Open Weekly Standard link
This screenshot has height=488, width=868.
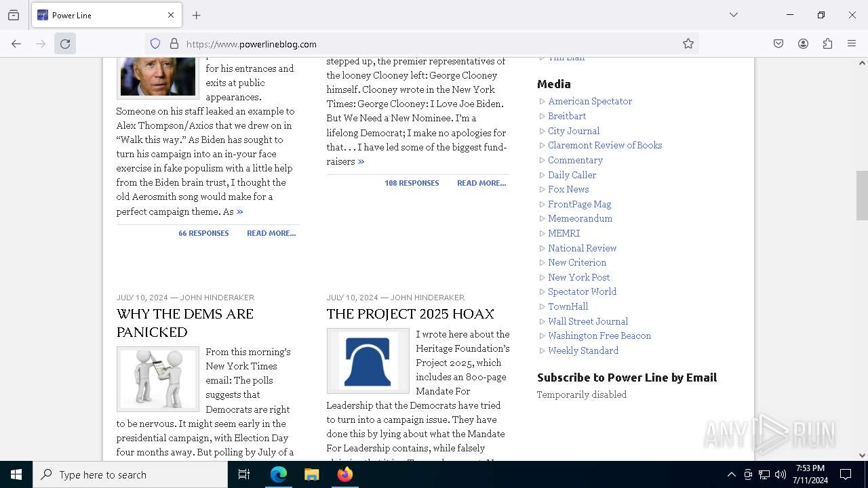[x=583, y=350]
